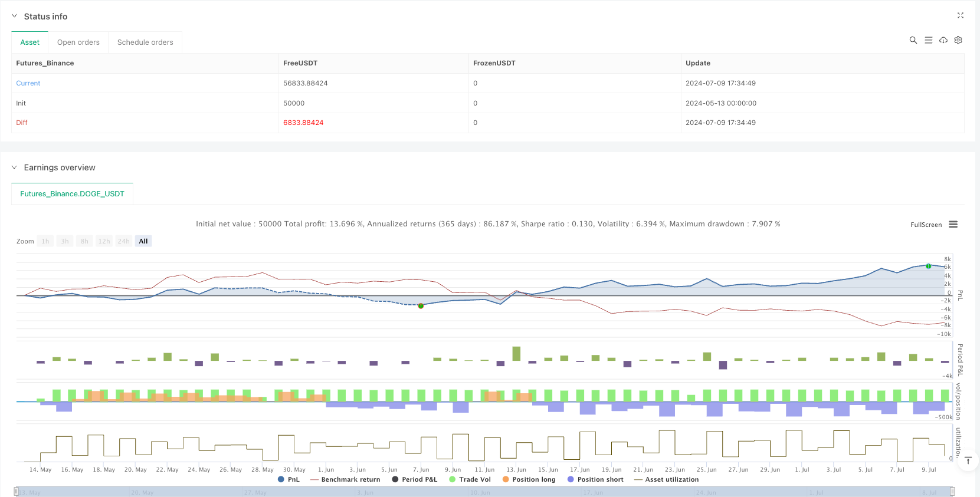Switch to the Schedule orders tab
Image resolution: width=980 pixels, height=497 pixels.
tap(145, 42)
